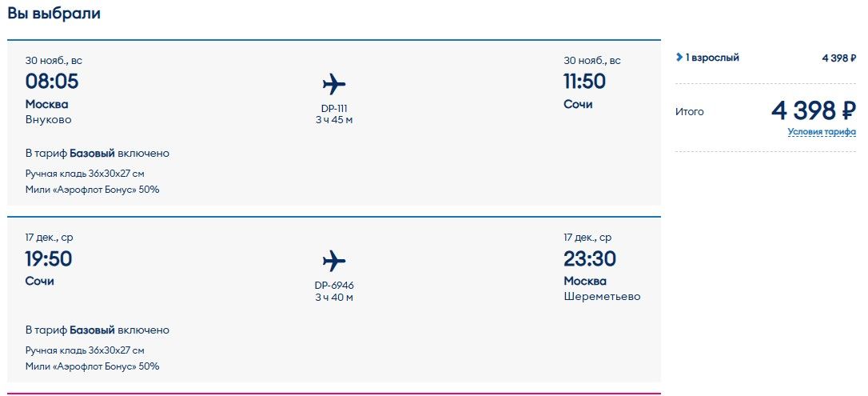Click the 3 ч 45 м flight duration
The height and width of the screenshot is (396, 868).
[334, 120]
